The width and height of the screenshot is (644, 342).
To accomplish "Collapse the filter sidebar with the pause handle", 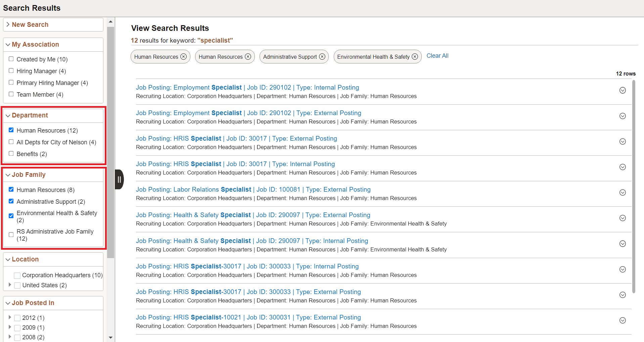I will pyautogui.click(x=119, y=180).
